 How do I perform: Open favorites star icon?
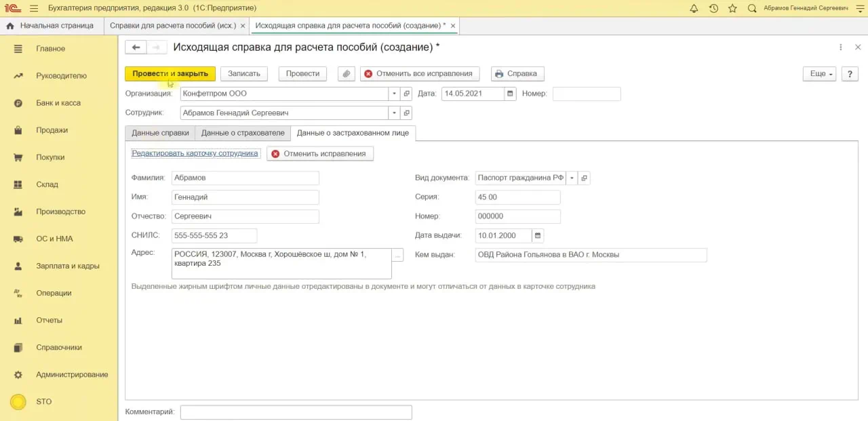[x=732, y=9]
